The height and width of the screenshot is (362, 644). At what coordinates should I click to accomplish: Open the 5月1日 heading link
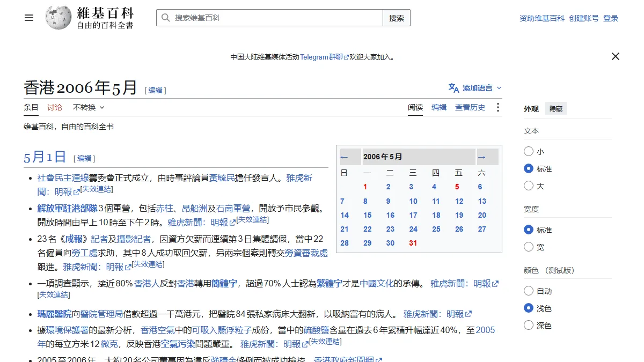point(45,157)
